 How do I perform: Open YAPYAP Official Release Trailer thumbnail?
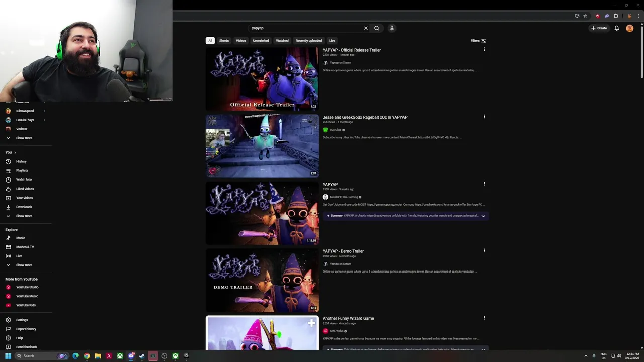point(262,79)
